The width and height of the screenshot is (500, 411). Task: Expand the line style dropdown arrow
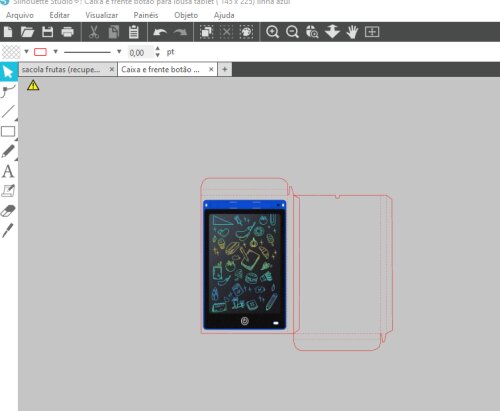[x=119, y=52]
